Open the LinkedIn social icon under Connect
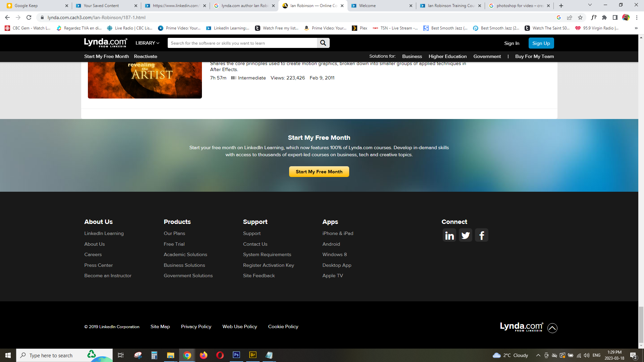The image size is (644, 362). click(449, 235)
